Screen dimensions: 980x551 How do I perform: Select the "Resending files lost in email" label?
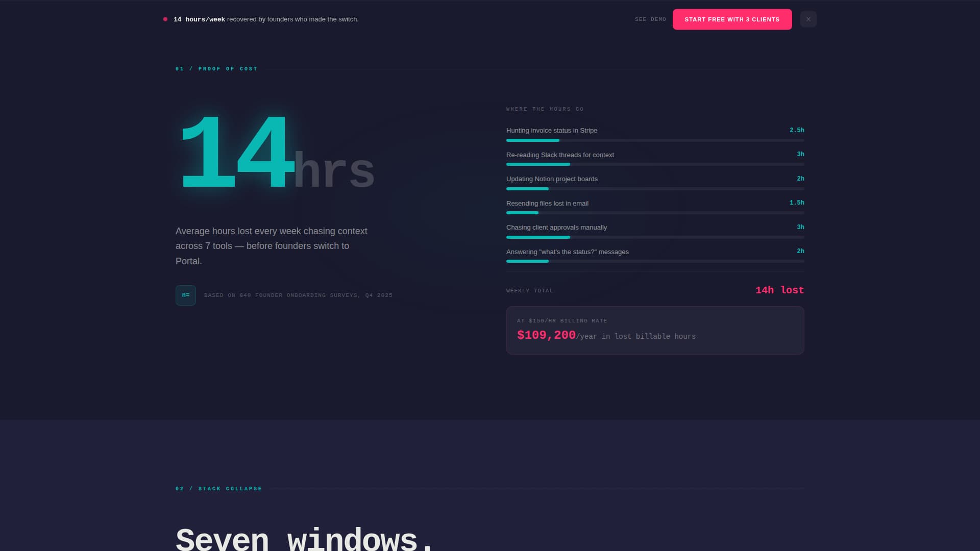[x=547, y=204]
